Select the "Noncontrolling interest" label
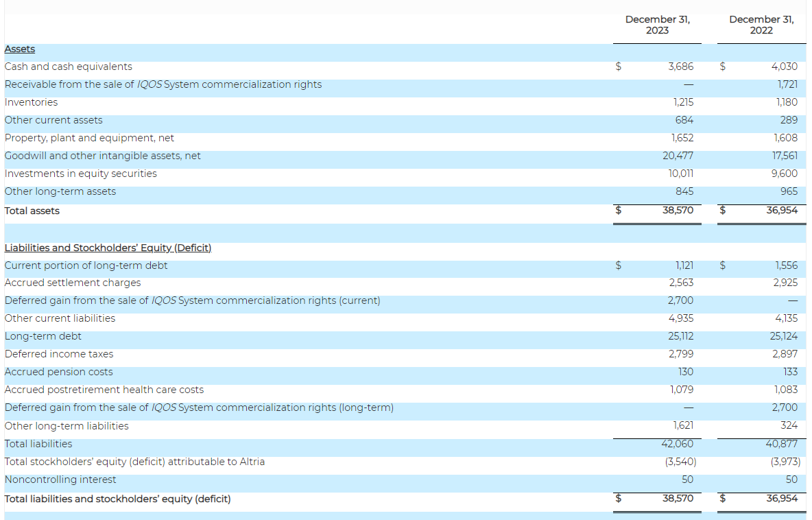 coord(60,480)
